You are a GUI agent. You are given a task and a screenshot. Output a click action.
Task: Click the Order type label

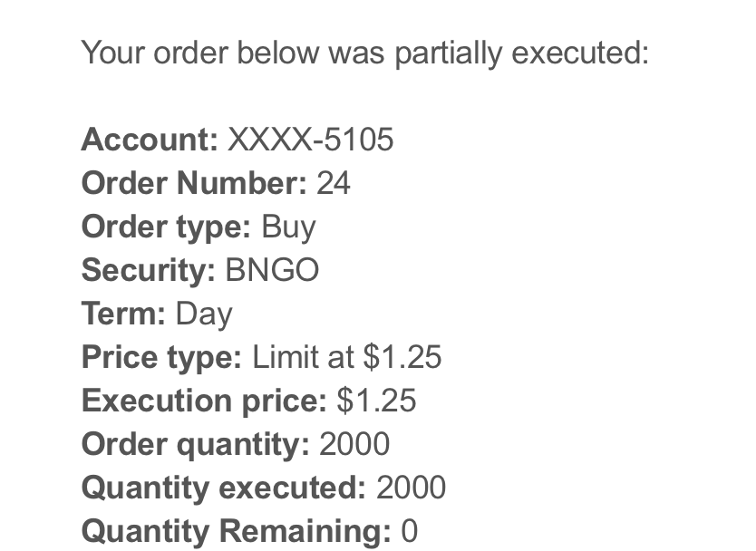[x=166, y=227]
